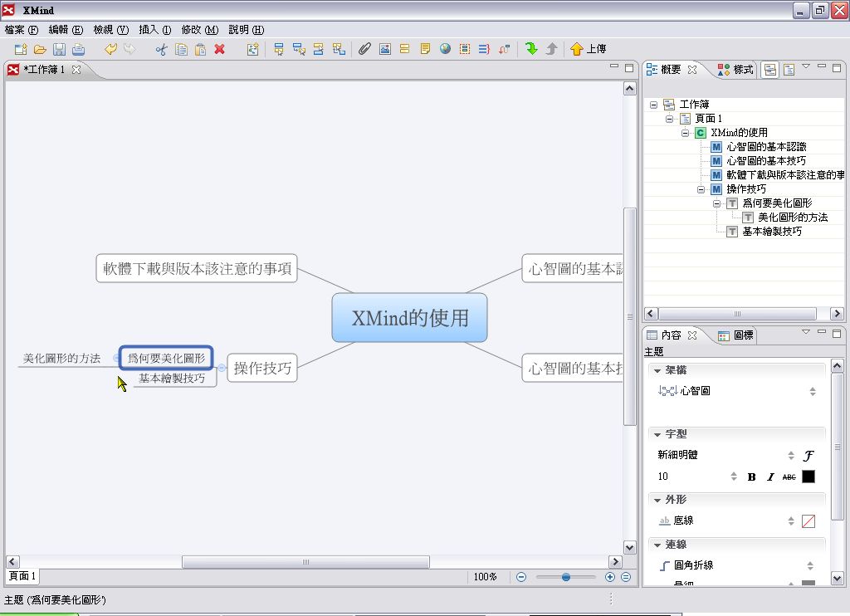Open the 編輯 menu
The image size is (850, 616).
point(66,30)
